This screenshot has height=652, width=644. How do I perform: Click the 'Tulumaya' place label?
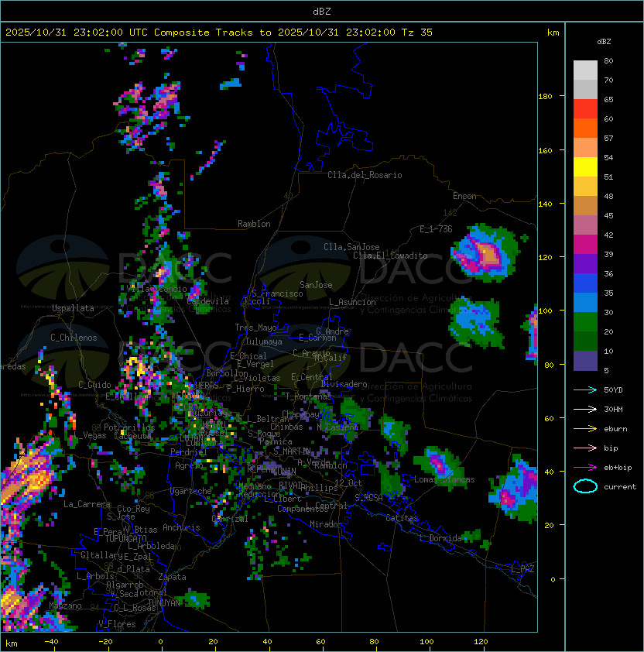coord(264,341)
